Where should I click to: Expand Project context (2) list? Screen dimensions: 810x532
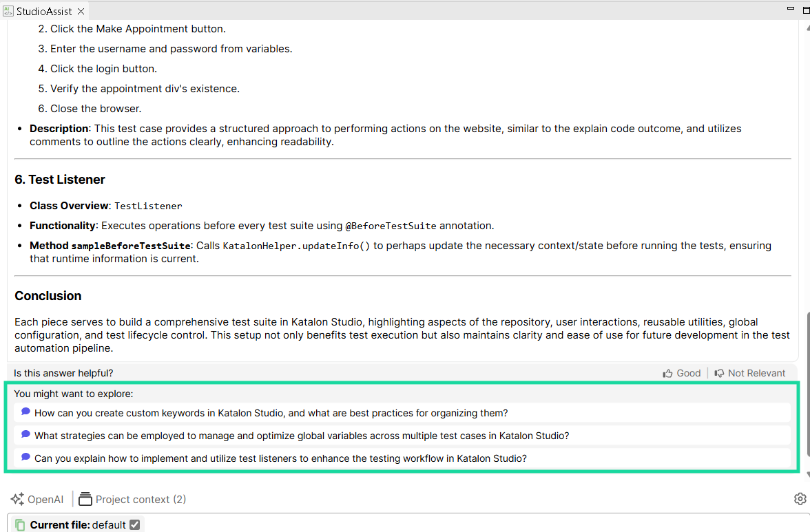(x=141, y=499)
